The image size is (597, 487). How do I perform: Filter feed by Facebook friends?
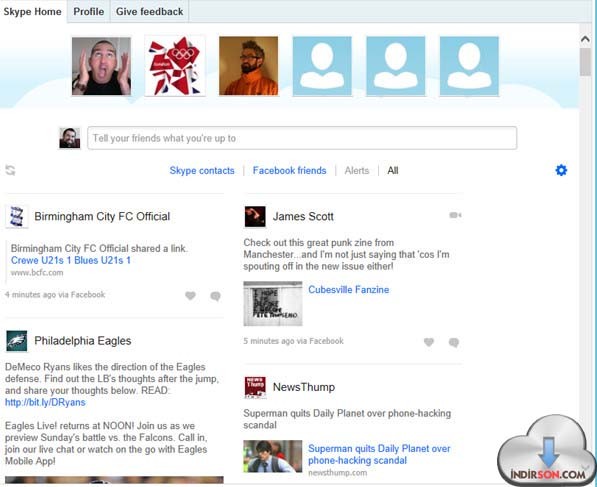tap(290, 171)
